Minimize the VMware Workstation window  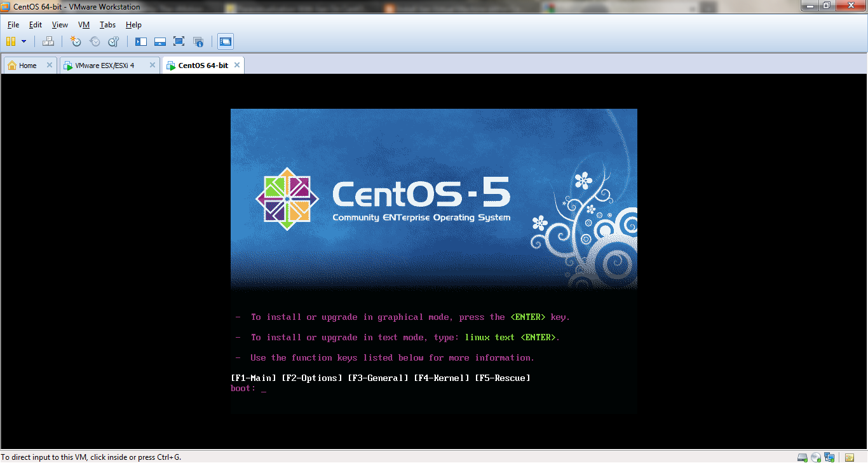809,6
